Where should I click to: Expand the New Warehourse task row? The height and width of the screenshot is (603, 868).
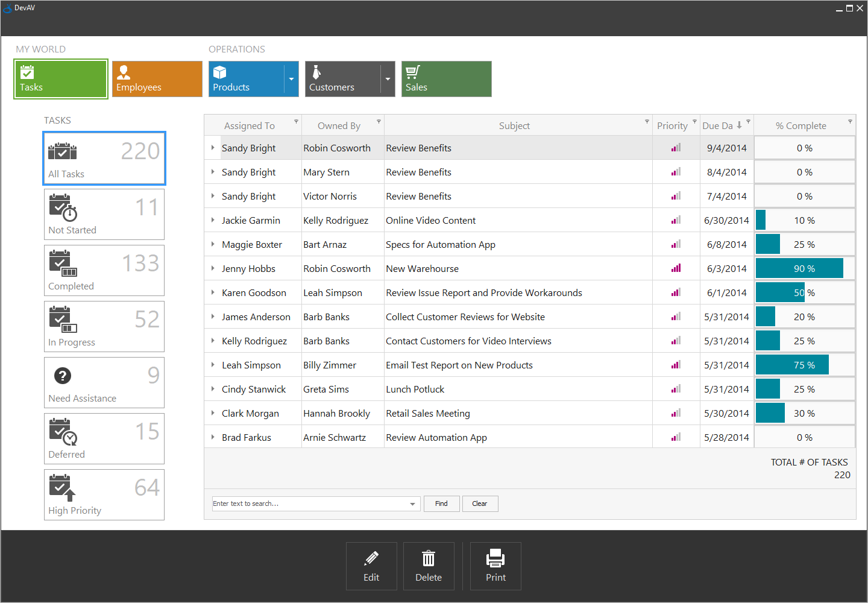point(212,268)
